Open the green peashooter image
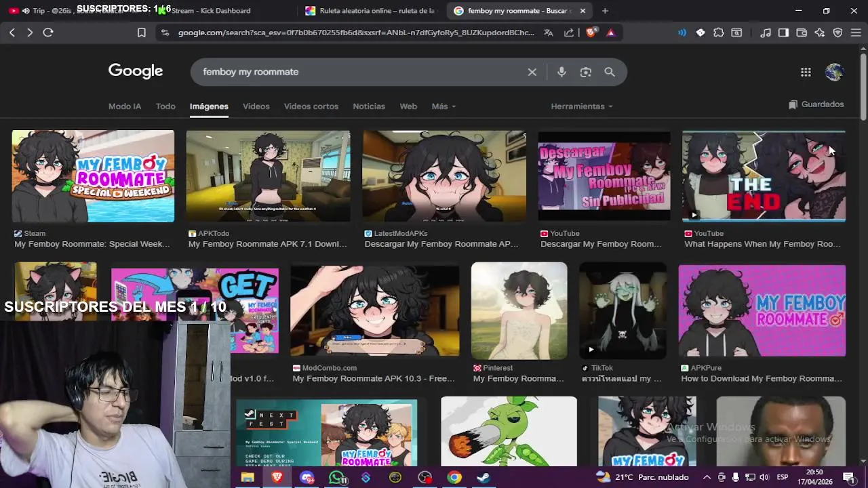The width and height of the screenshot is (868, 488). point(509,431)
